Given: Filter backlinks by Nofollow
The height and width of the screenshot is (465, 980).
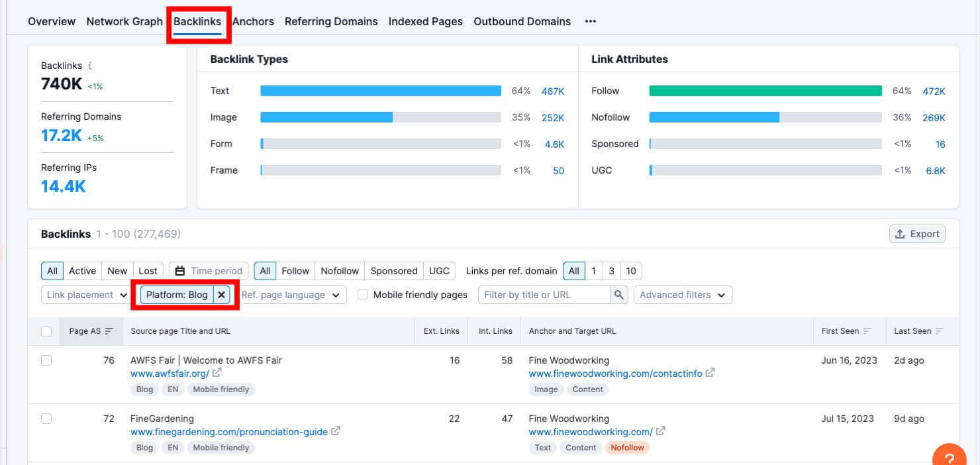Looking at the screenshot, I should (339, 270).
